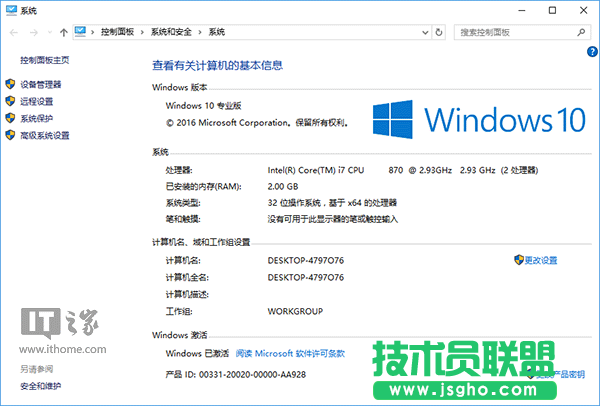Screen dimensions: 600x406
Task: Select 控制面板 in the breadcrumb path
Action: point(117,32)
